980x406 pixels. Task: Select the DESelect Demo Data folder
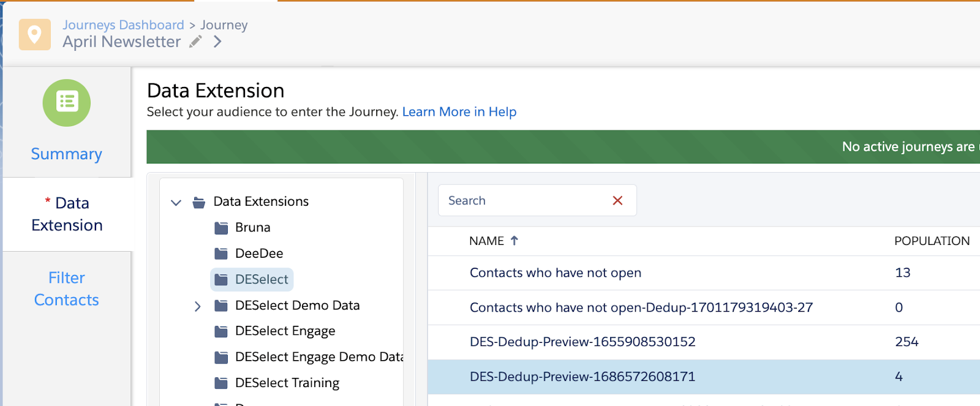[298, 305]
